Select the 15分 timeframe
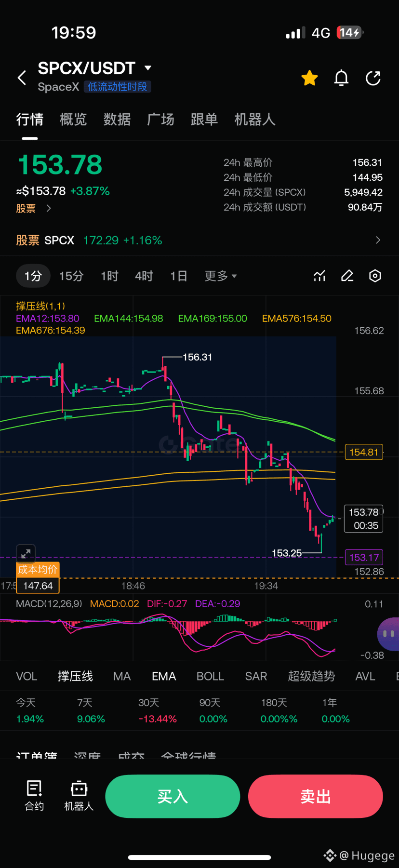Screen dimensions: 399x868 pyautogui.click(x=71, y=276)
